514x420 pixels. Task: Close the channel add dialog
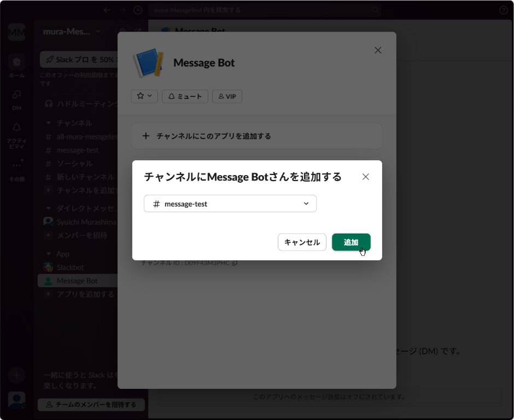365,177
